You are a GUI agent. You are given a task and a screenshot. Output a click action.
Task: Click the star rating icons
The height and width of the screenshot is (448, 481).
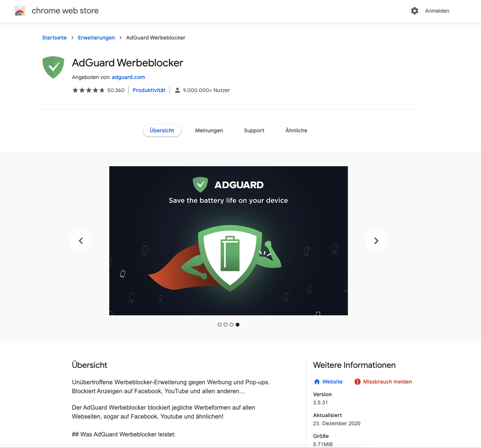(x=88, y=90)
